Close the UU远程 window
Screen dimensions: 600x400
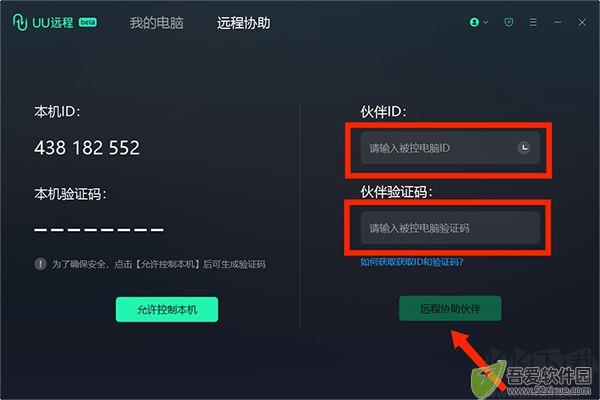coord(582,22)
